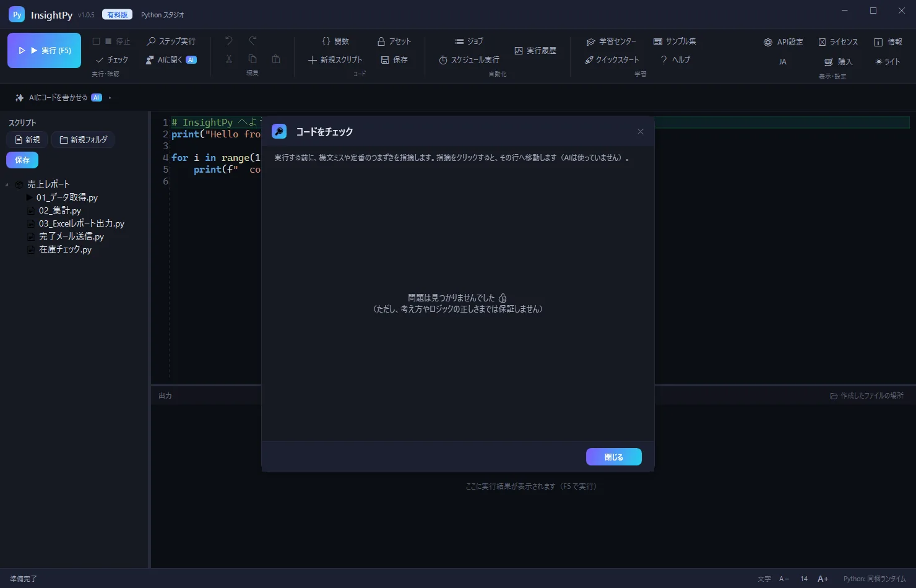Screen dimensions: 916x588
Task: Create a 新規スクリプト from the toolbar
Action: point(335,60)
